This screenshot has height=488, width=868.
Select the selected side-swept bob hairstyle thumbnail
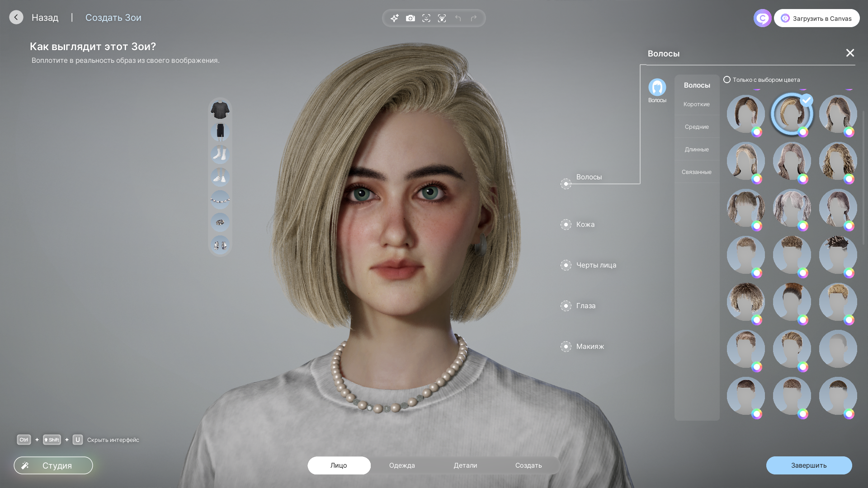coord(792,114)
